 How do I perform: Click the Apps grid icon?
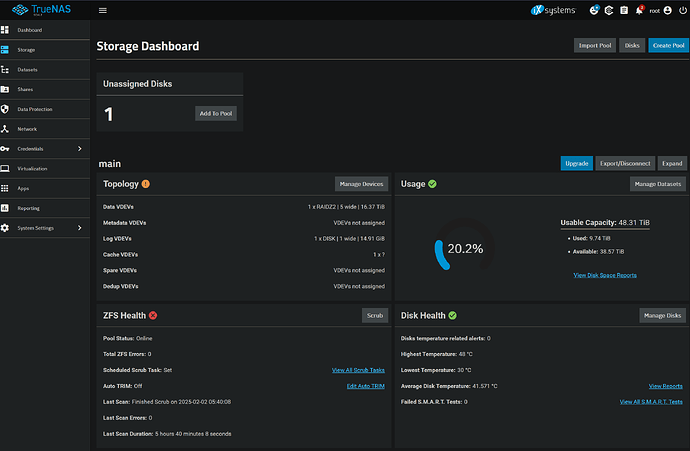5,188
